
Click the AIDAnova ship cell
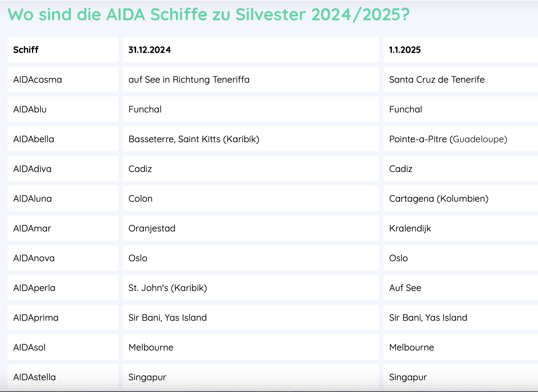tap(34, 258)
